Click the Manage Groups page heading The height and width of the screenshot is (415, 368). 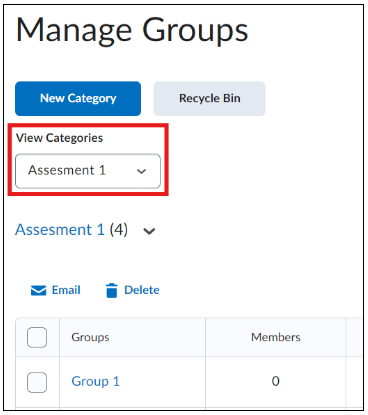pyautogui.click(x=132, y=31)
